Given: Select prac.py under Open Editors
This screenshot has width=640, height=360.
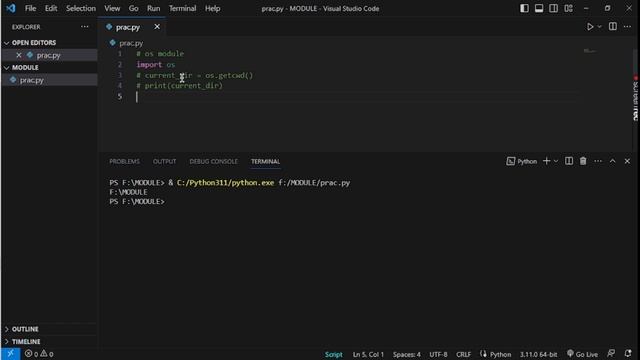Looking at the screenshot, I should (x=49, y=55).
